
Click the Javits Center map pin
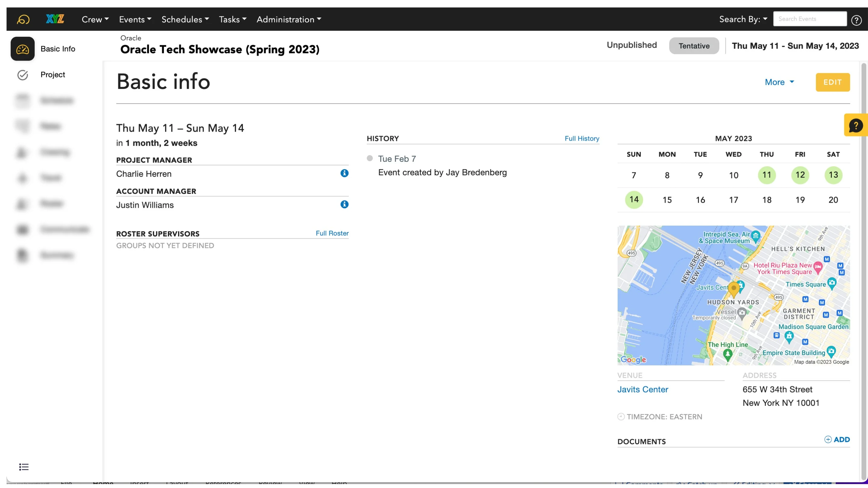tap(733, 288)
